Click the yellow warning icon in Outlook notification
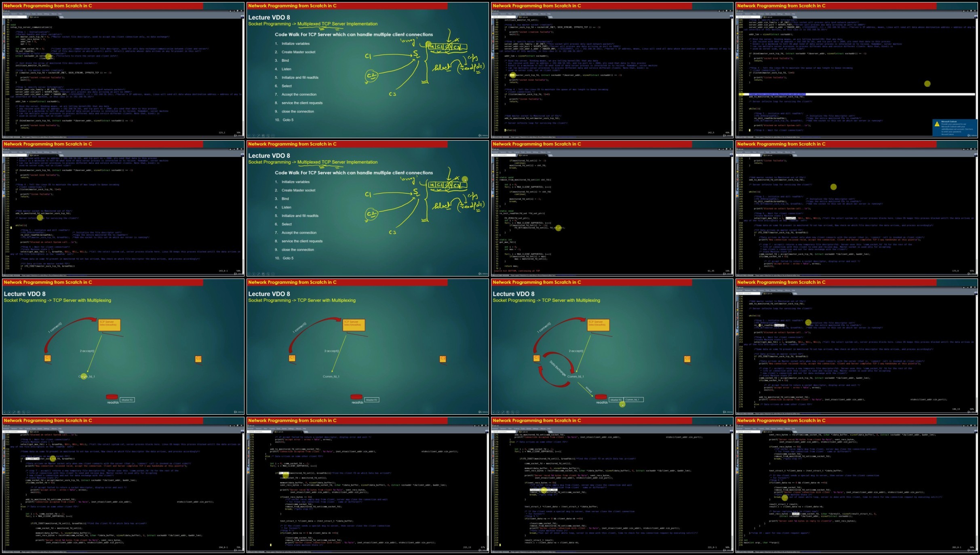Image resolution: width=980 pixels, height=555 pixels. 937,124
